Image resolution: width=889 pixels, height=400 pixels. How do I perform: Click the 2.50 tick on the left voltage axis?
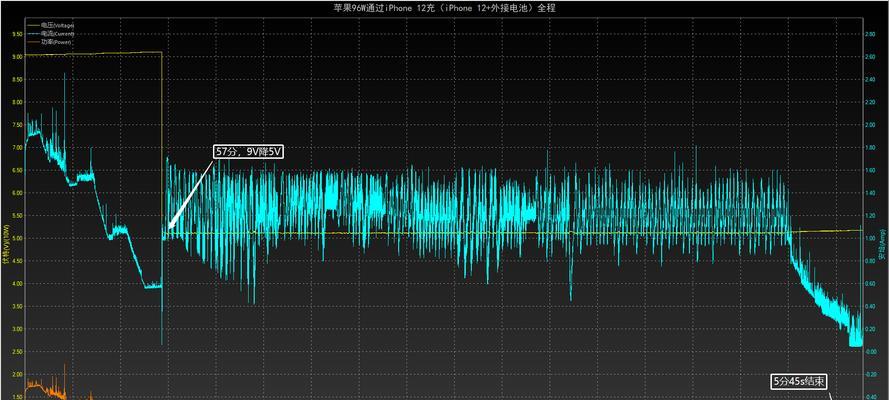tap(17, 352)
